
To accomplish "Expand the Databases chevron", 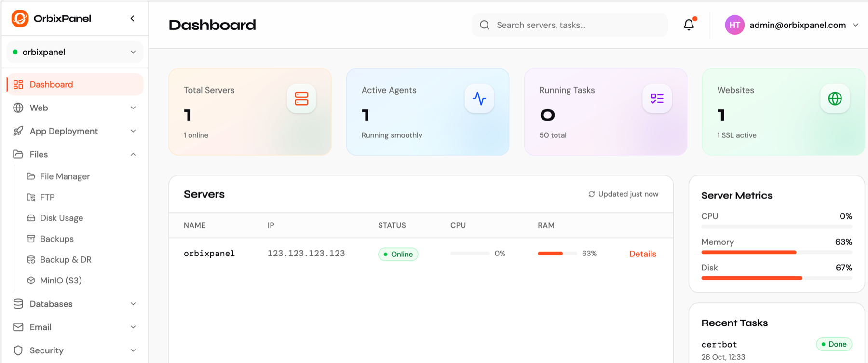I will 133,304.
